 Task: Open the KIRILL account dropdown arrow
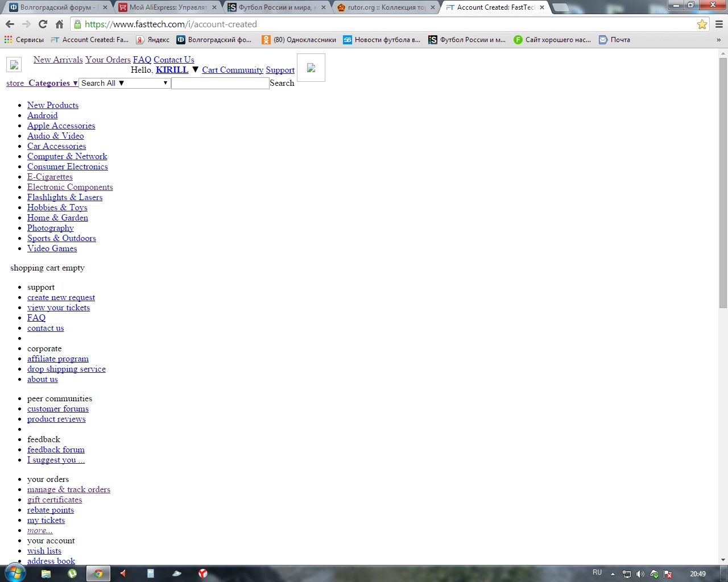point(195,69)
